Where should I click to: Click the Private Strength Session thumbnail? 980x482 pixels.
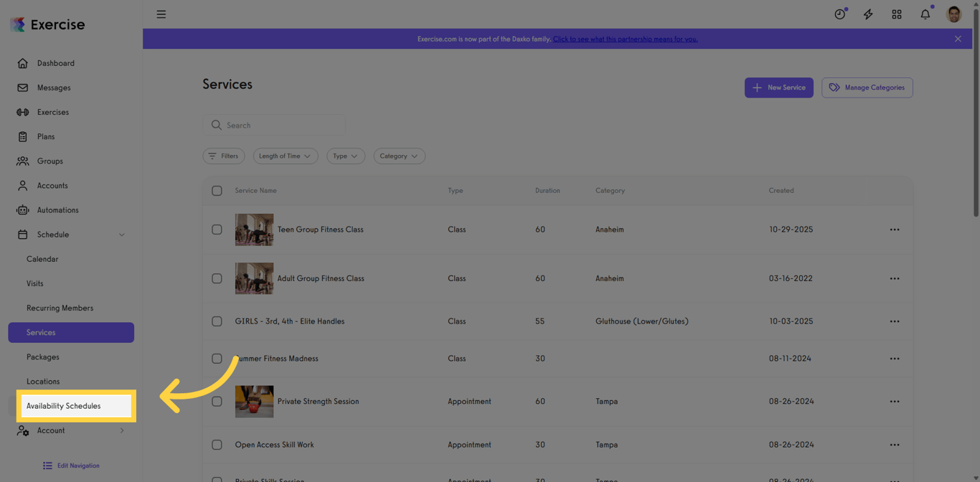pos(254,402)
